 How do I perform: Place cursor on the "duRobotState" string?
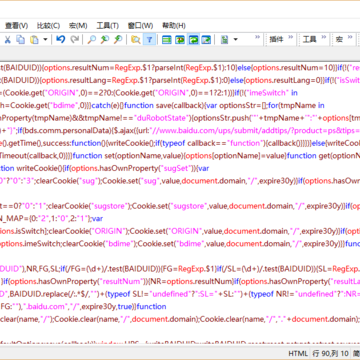tap(162, 118)
